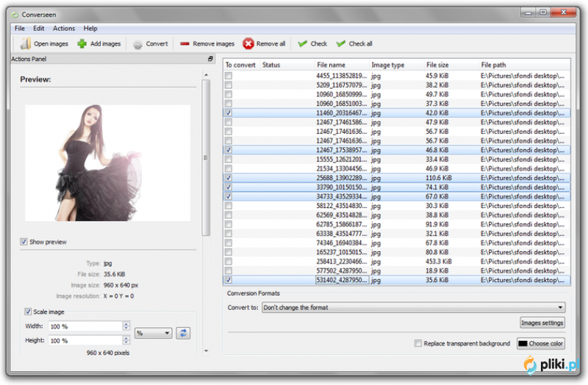The height and width of the screenshot is (385, 588).
Task: Undock the Actions Panel with float icon
Action: pyautogui.click(x=210, y=59)
